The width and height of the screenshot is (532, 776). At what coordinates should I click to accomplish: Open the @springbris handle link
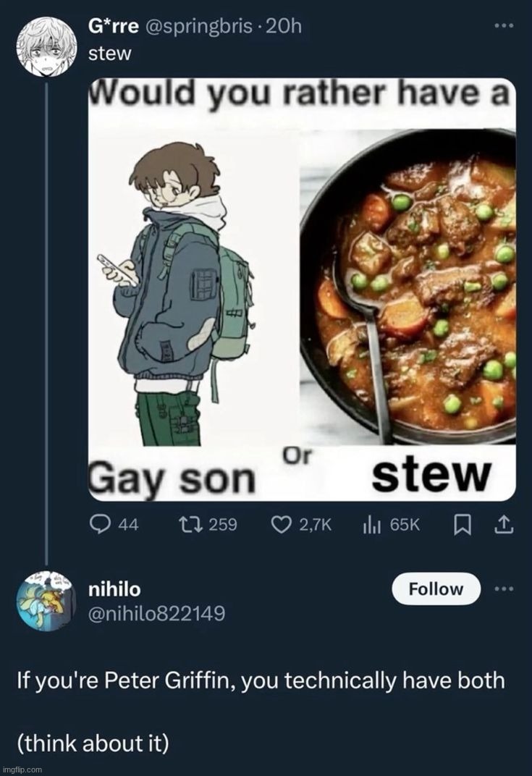(200, 27)
